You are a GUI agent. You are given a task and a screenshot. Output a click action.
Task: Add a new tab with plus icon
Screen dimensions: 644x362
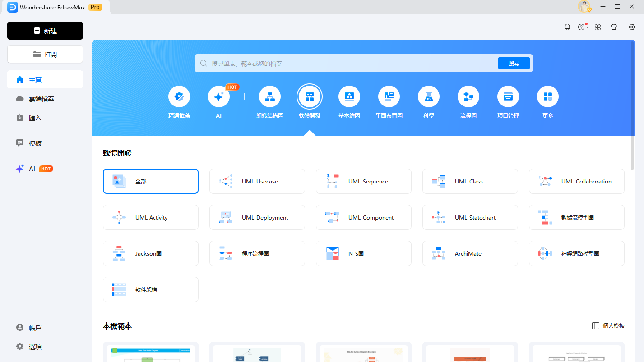pyautogui.click(x=119, y=7)
